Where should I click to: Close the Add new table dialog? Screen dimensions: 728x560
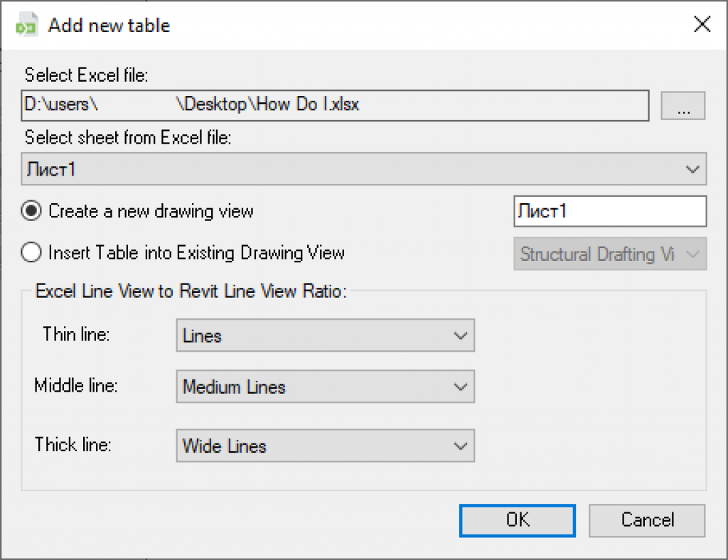point(702,24)
